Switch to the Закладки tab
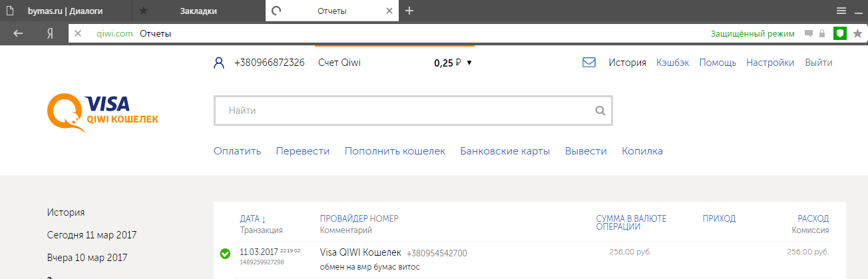The height and width of the screenshot is (279, 868). 198,11
